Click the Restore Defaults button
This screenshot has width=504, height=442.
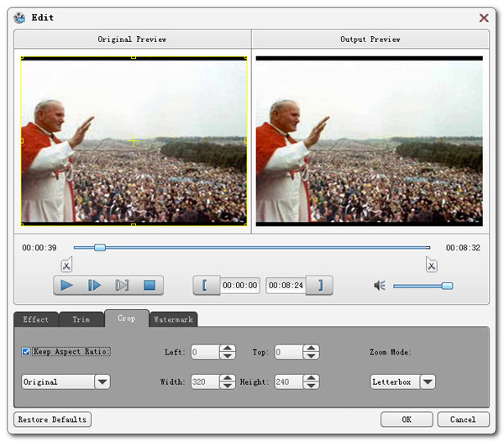52,419
